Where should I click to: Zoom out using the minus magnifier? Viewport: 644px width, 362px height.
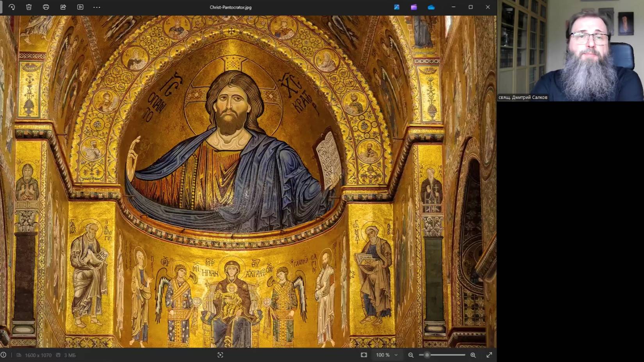[x=411, y=355]
